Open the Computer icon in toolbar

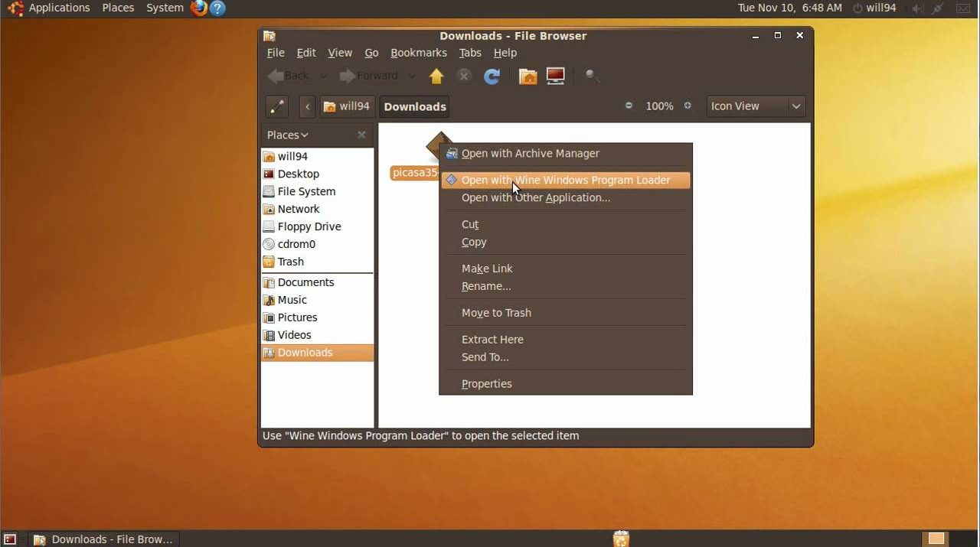(x=556, y=76)
